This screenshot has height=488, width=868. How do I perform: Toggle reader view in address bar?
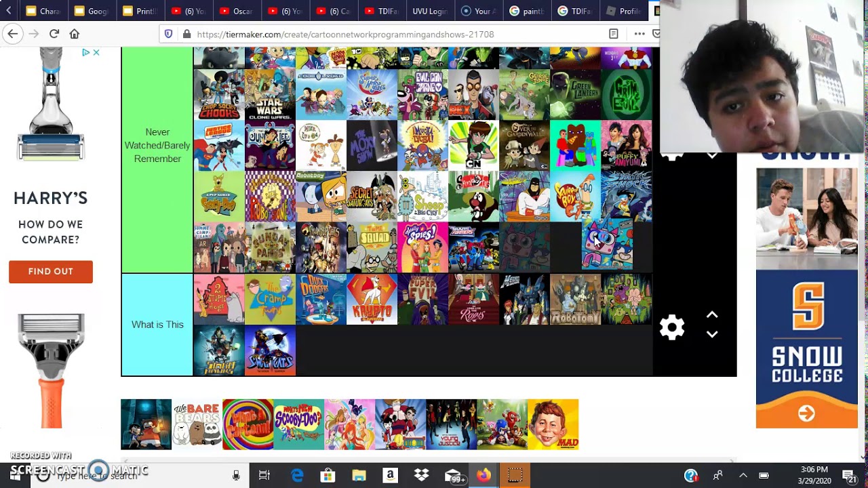coord(614,34)
